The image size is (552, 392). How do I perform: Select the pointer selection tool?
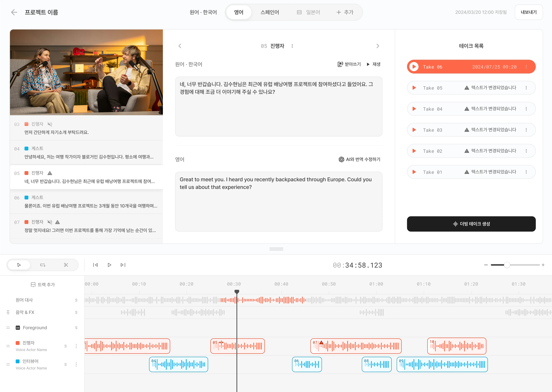tap(19, 265)
